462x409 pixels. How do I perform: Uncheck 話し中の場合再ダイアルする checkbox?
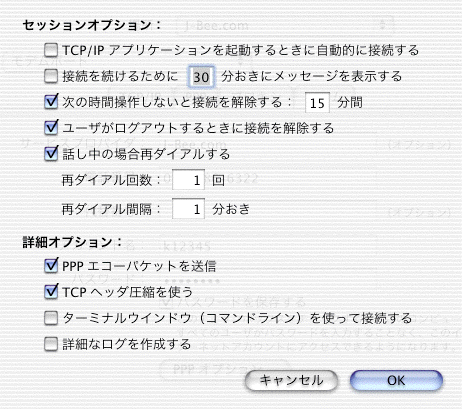[51, 154]
